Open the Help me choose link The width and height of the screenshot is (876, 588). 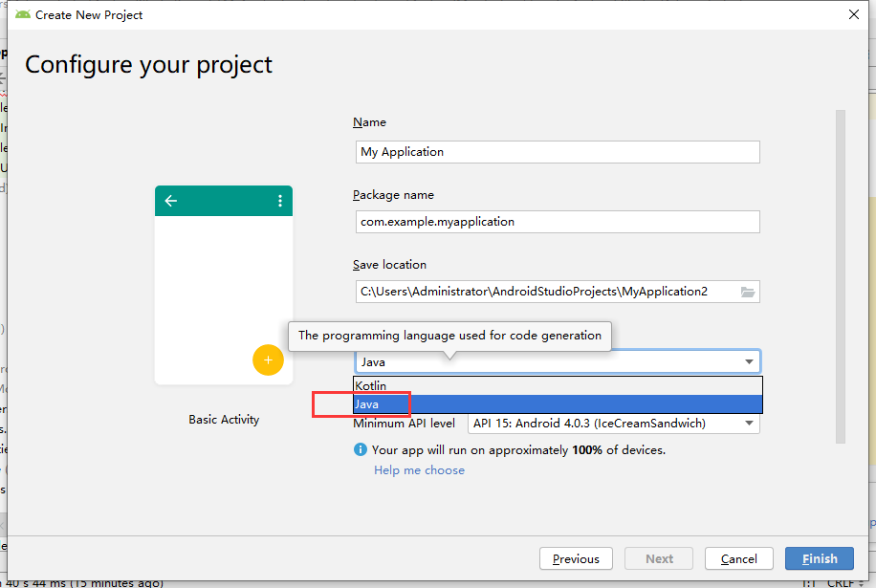[419, 470]
